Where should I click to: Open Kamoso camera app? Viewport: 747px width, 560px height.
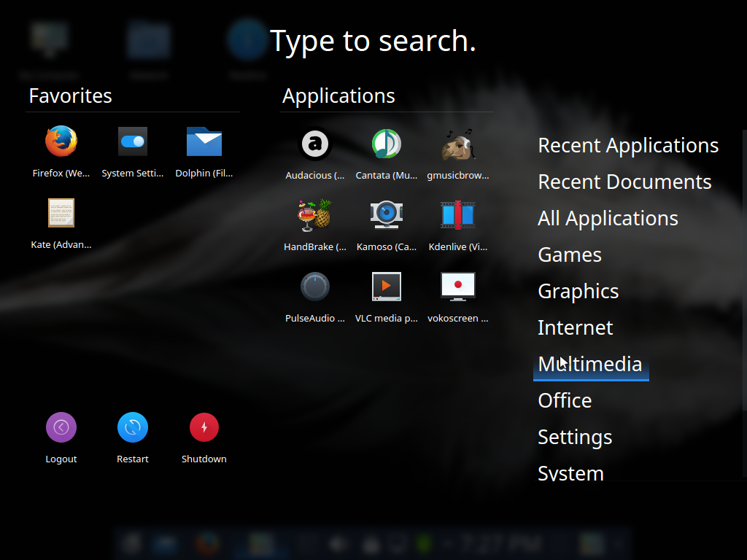click(387, 215)
